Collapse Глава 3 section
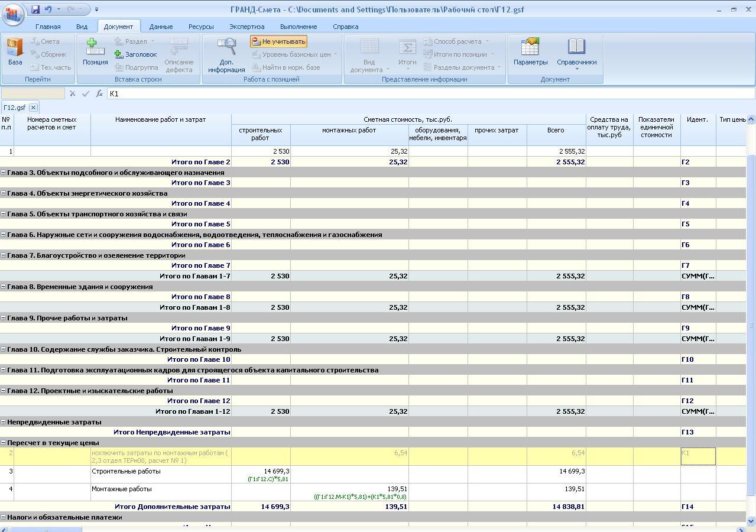 pos(4,173)
